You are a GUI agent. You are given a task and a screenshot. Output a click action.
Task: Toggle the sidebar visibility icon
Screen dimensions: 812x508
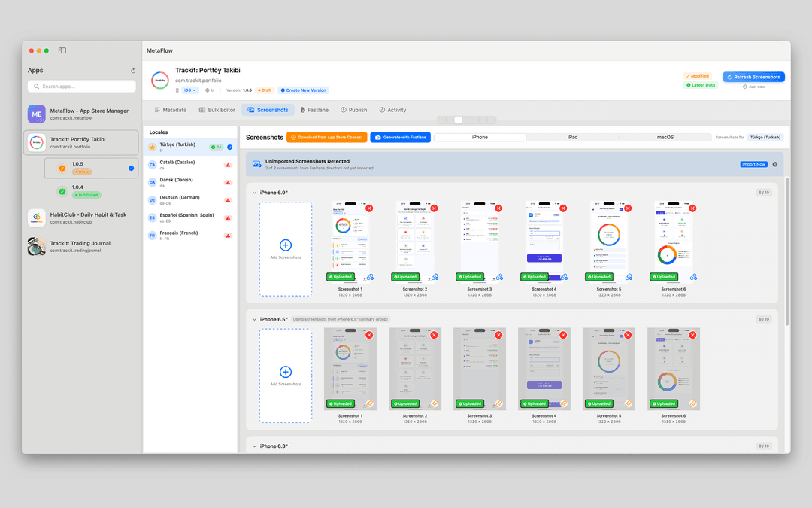click(62, 50)
